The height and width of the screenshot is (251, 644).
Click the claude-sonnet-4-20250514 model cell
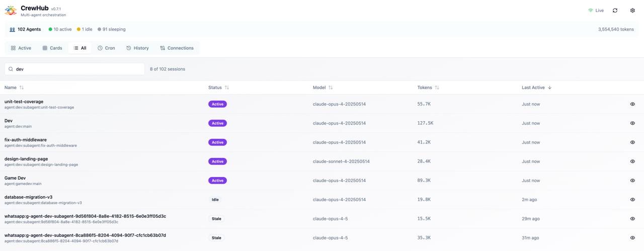coord(341,161)
